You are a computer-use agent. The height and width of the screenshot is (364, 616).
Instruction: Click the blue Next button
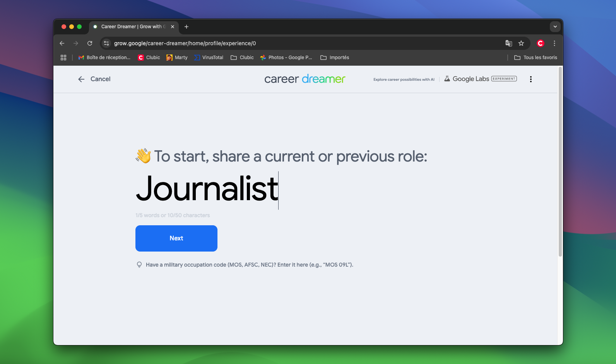[x=176, y=238]
